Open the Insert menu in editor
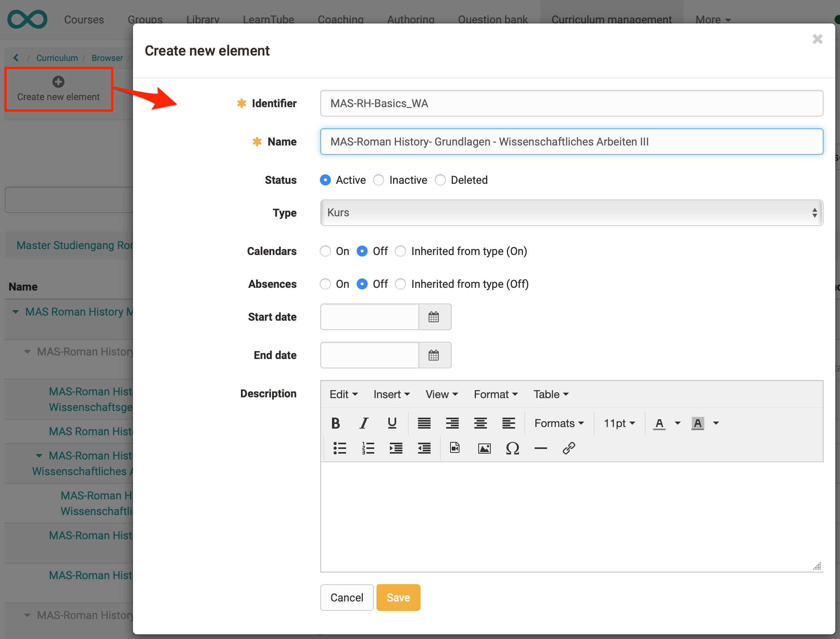The width and height of the screenshot is (840, 639). point(391,394)
